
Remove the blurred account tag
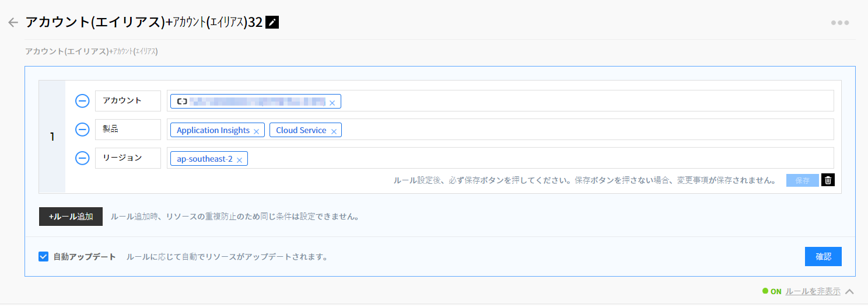(x=332, y=103)
